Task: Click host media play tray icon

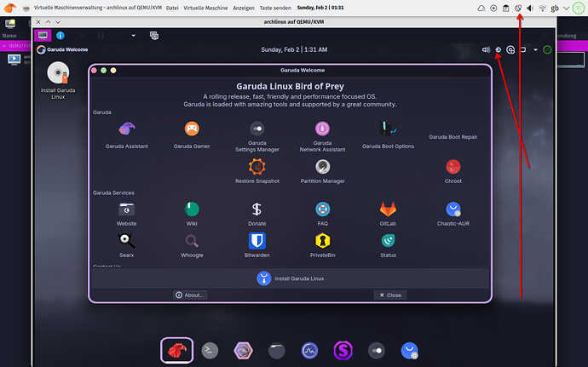Action: click(493, 8)
